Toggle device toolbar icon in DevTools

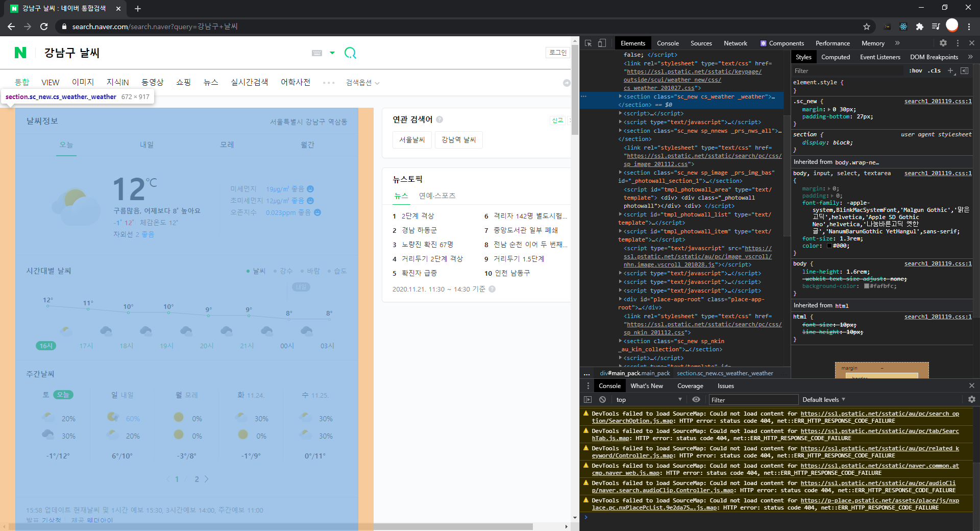pos(602,43)
